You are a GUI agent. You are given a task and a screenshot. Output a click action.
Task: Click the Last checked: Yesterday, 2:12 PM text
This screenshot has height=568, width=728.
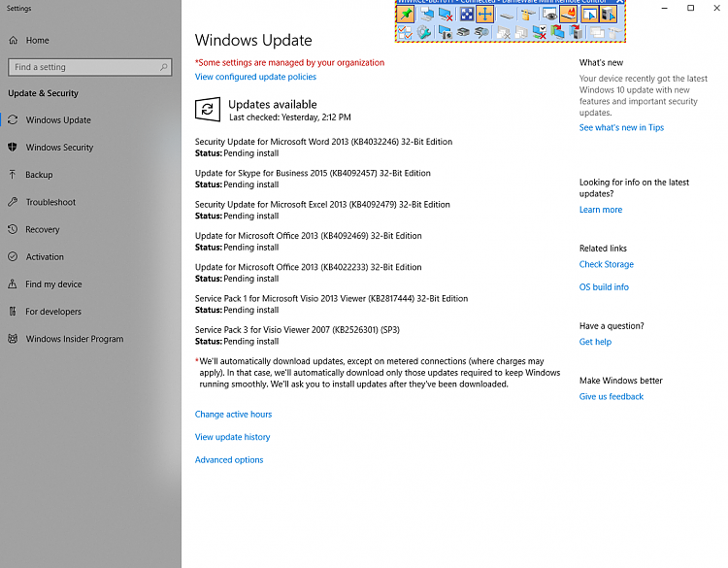click(290, 117)
